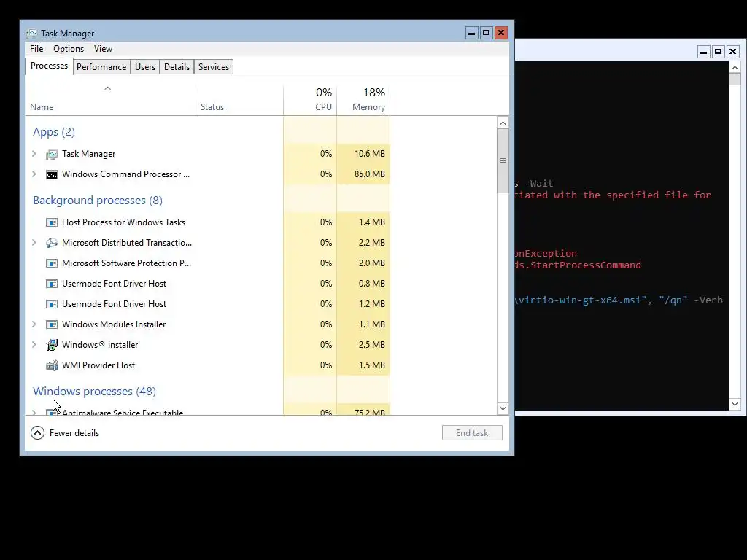Click the Host Process for Windows Tasks icon
The image size is (747, 560).
pos(52,222)
